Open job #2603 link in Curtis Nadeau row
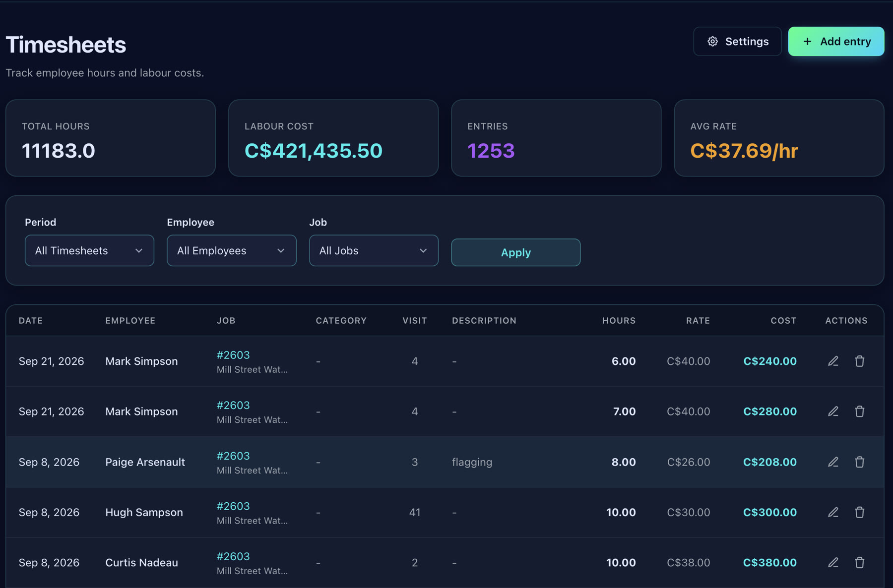Viewport: 893px width, 588px height. 233,556
